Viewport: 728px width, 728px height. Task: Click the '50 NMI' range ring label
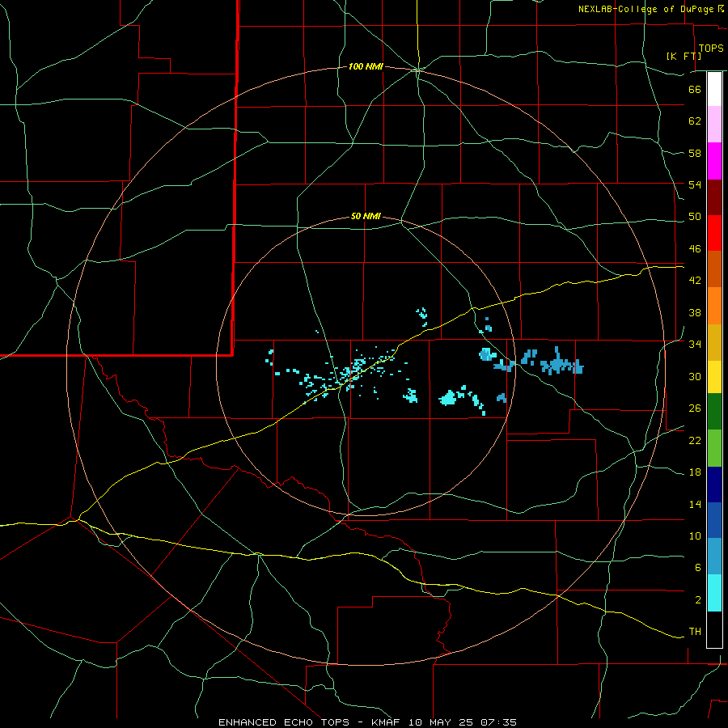click(366, 216)
